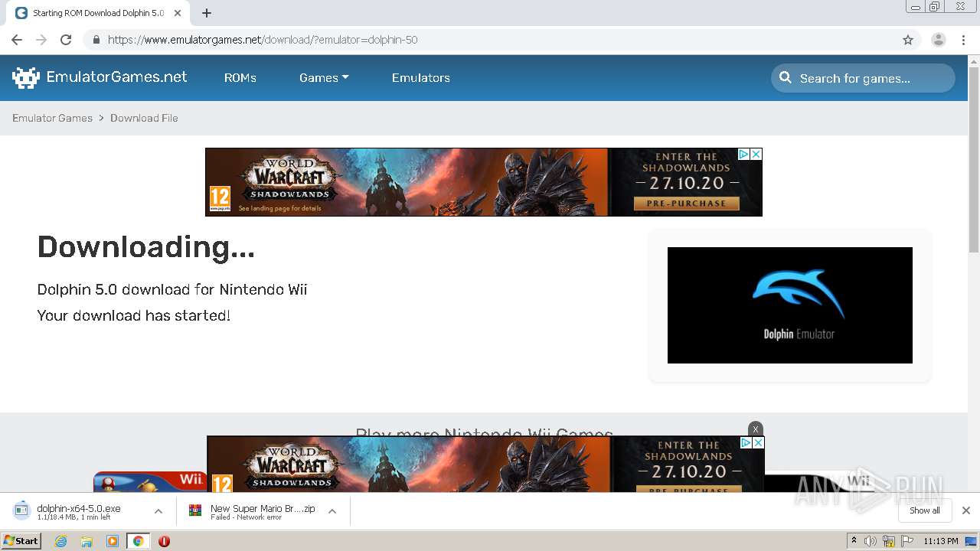
Task: Click the page vertical scrollbar thumb
Action: [x=974, y=160]
